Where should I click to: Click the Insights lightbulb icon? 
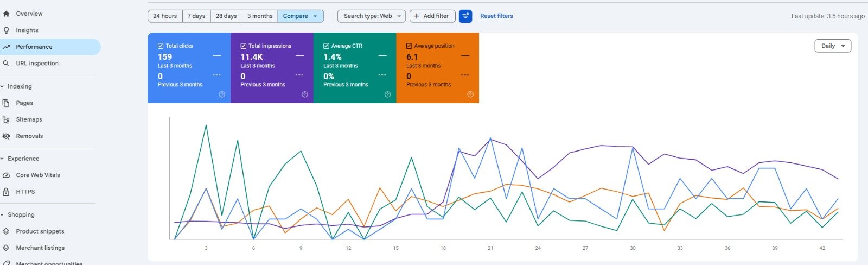[x=6, y=30]
